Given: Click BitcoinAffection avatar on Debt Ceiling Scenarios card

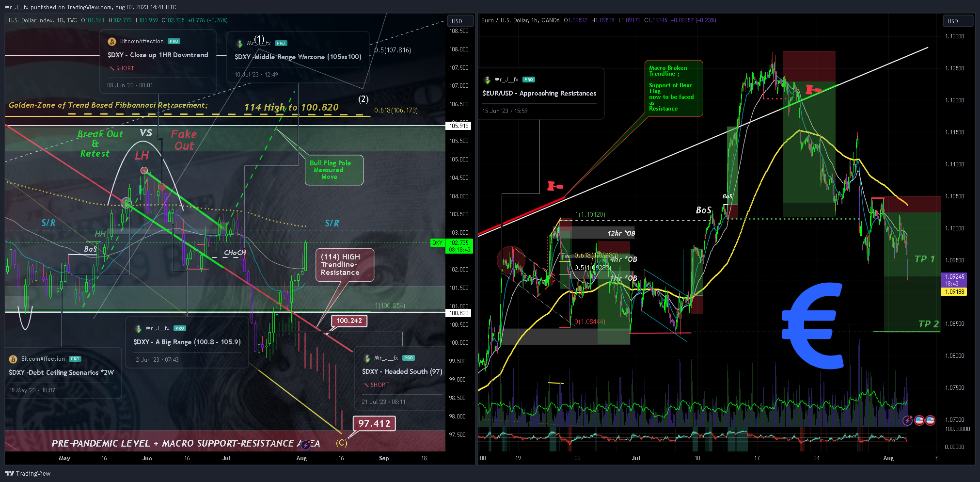Looking at the screenshot, I should 13,359.
